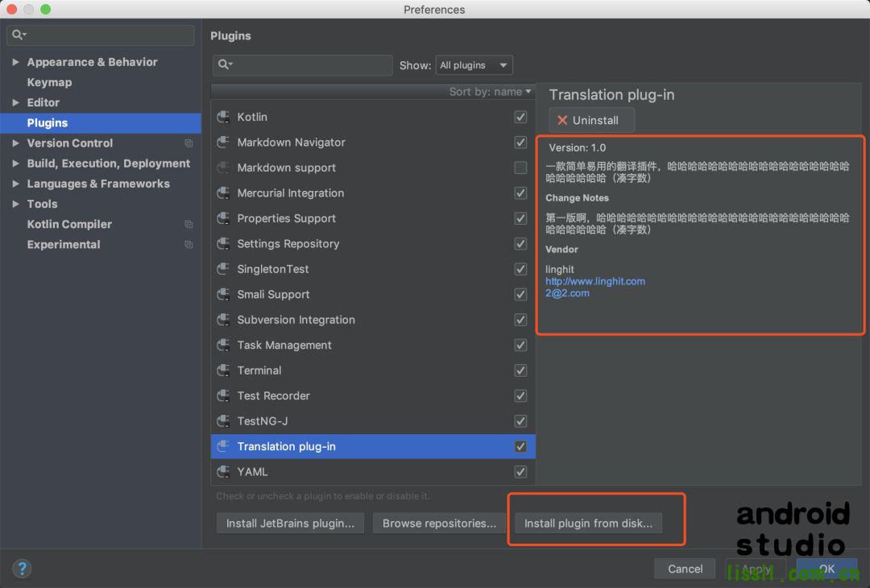The width and height of the screenshot is (870, 588).
Task: Open the linghit.com vendor link
Action: [x=594, y=281]
